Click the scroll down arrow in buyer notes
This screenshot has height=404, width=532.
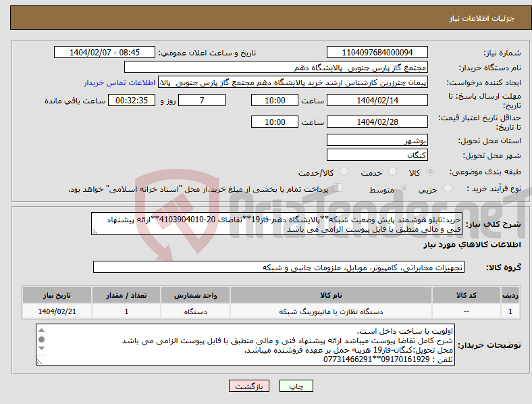tap(41, 349)
